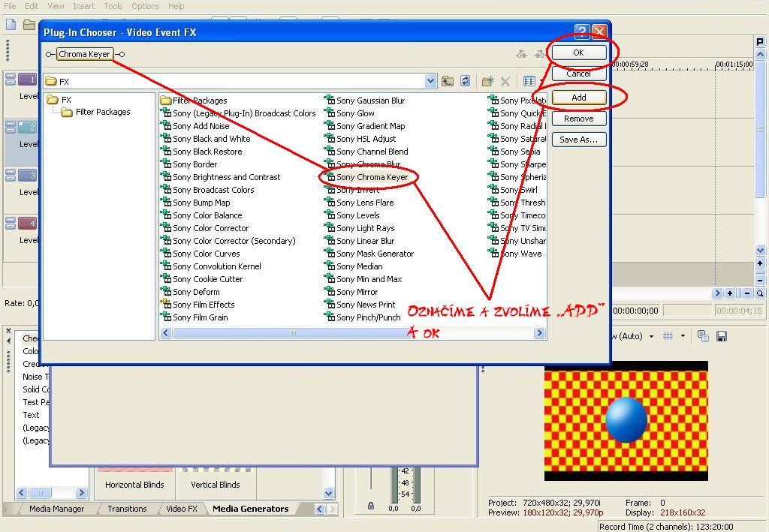
Task: Minimize track 1 height toggle
Action: point(11,76)
